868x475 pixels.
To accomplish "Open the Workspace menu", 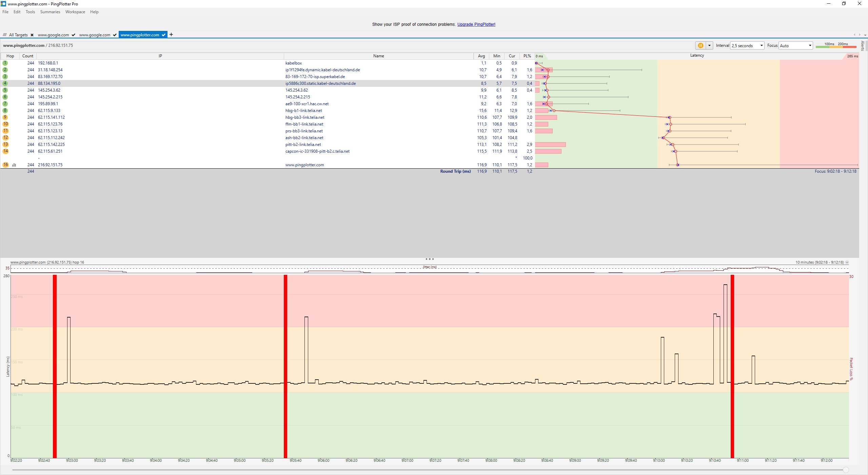I will click(x=75, y=12).
